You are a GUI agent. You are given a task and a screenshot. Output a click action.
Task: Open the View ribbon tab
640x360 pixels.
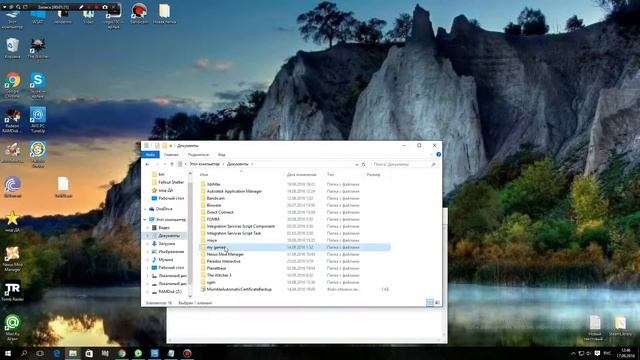pyautogui.click(x=222, y=155)
